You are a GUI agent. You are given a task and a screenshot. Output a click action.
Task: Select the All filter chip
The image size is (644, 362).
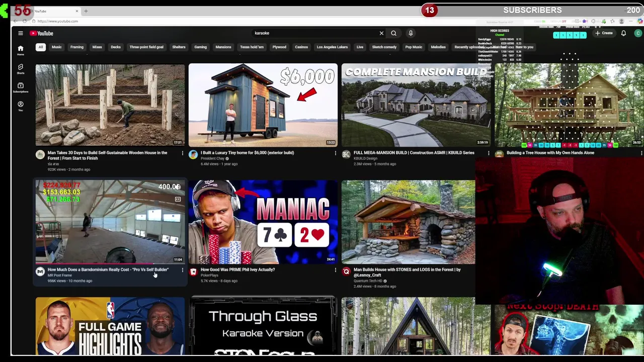pyautogui.click(x=40, y=47)
